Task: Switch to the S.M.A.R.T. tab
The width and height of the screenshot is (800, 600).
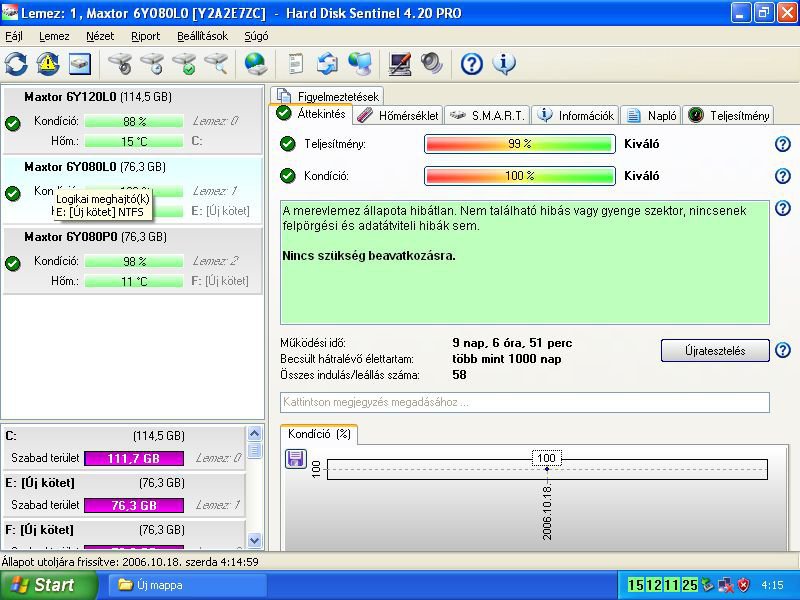Action: 487,115
